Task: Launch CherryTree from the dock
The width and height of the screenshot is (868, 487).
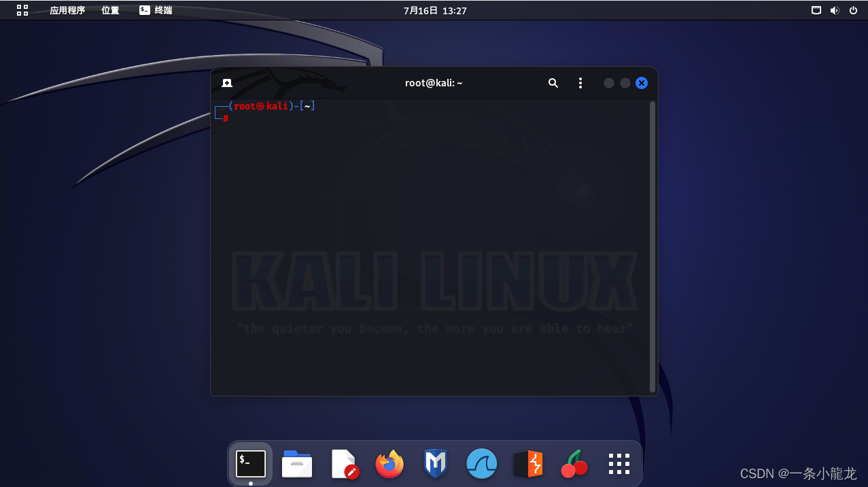Action: pyautogui.click(x=574, y=464)
